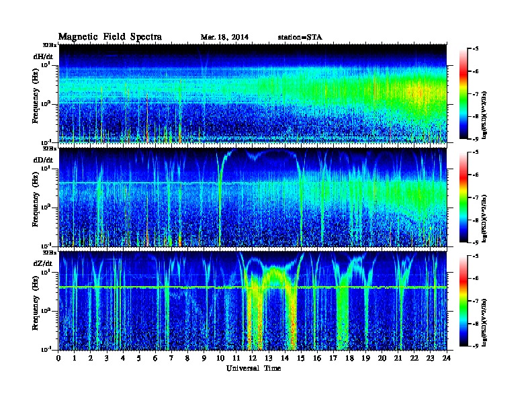Click the '16' hour tick label
This screenshot has height=411, width=532.
pyautogui.click(x=317, y=358)
